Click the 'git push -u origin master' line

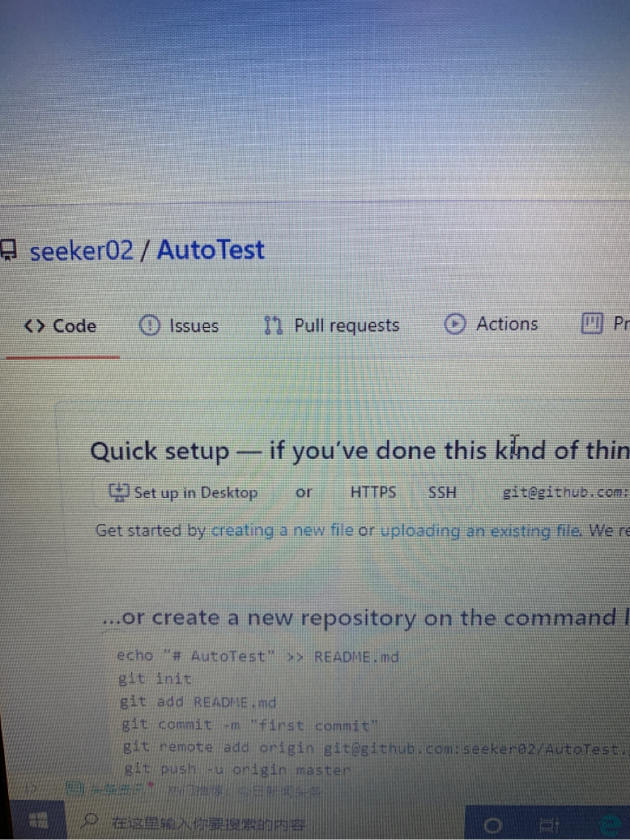(x=237, y=769)
